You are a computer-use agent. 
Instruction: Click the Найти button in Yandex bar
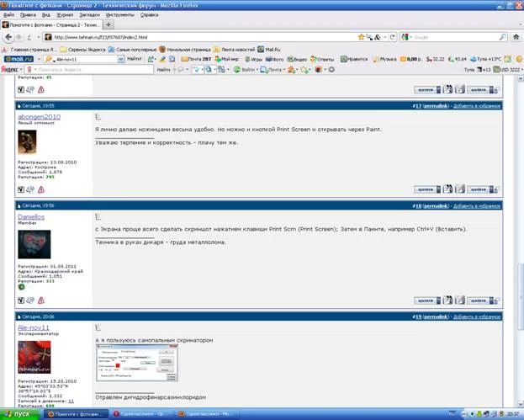[x=163, y=70]
